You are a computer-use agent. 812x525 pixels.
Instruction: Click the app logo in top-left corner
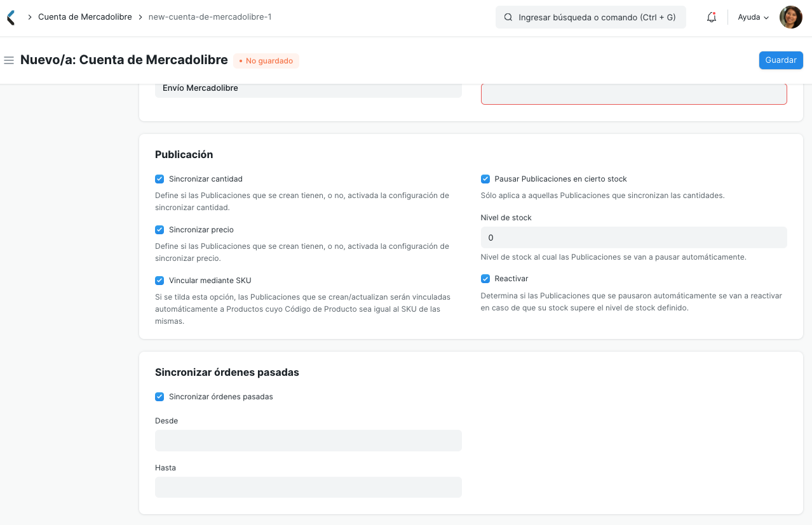(11, 17)
